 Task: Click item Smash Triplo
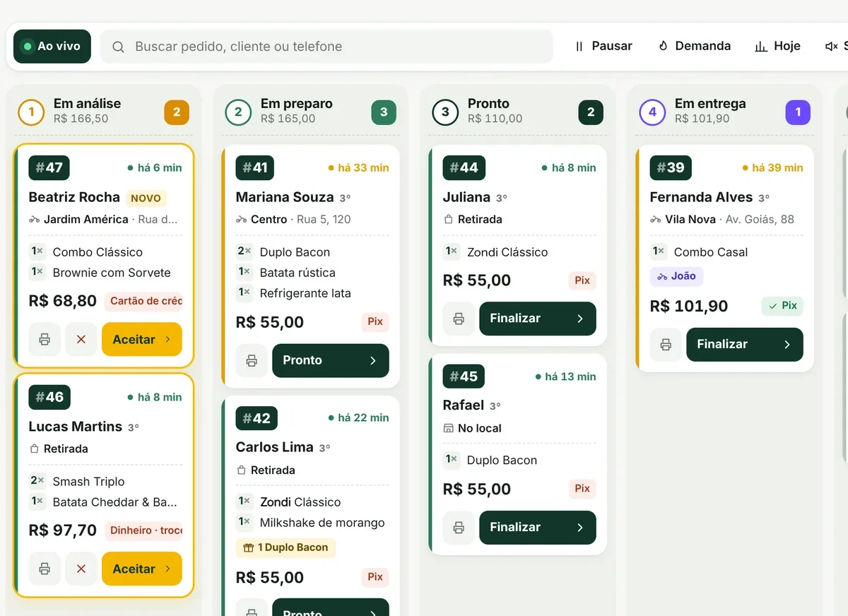tap(89, 482)
